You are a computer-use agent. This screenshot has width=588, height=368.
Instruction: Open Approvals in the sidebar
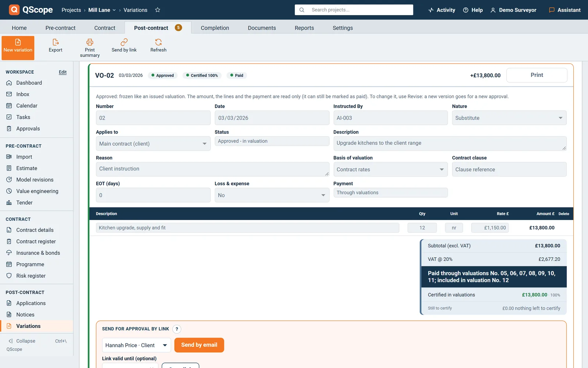[x=36, y=128]
